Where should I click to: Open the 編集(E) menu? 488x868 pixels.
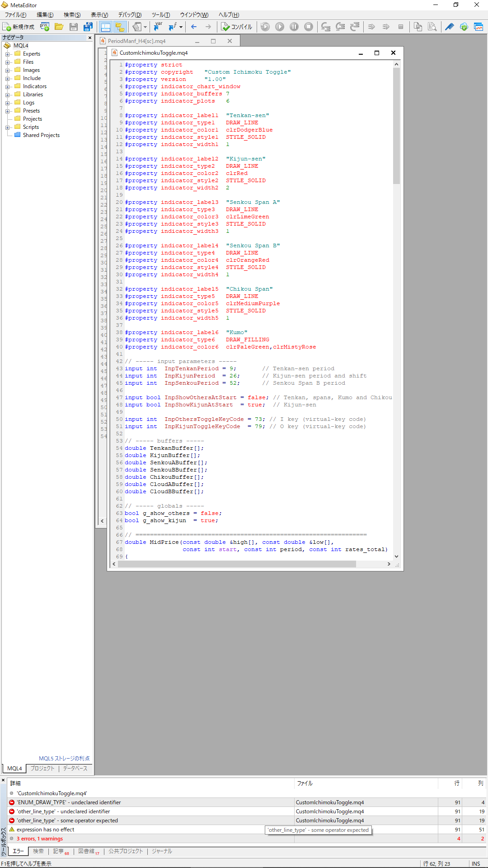pyautogui.click(x=45, y=15)
